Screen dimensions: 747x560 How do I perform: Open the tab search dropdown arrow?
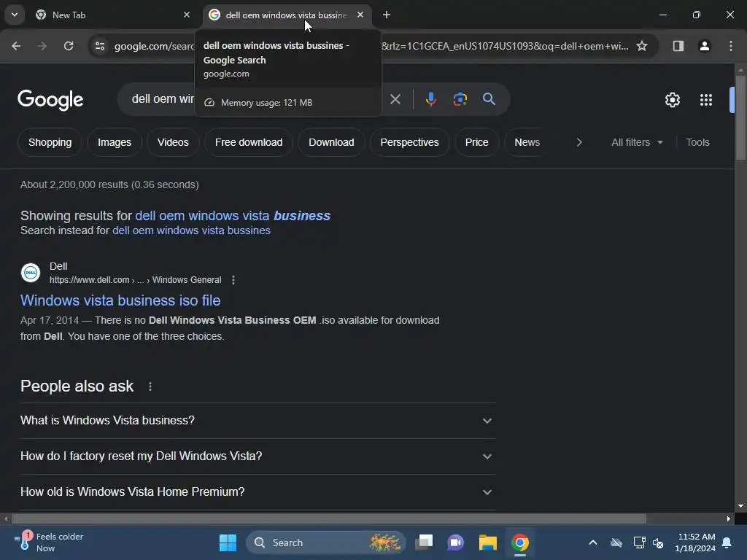15,15
